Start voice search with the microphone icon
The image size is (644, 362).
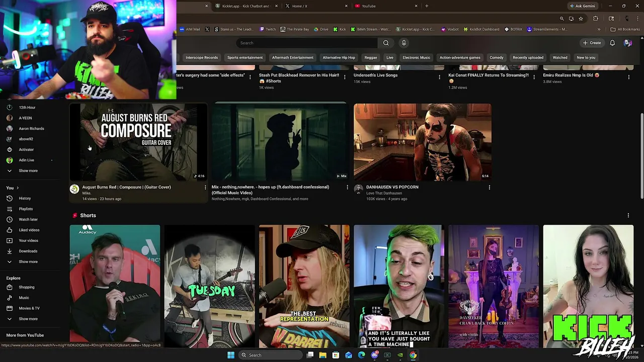tap(404, 43)
